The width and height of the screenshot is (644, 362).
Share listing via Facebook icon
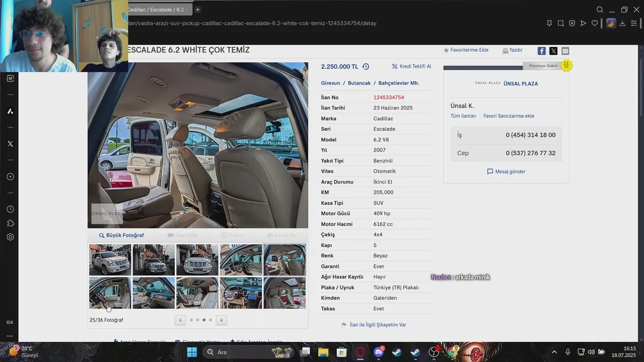(541, 51)
